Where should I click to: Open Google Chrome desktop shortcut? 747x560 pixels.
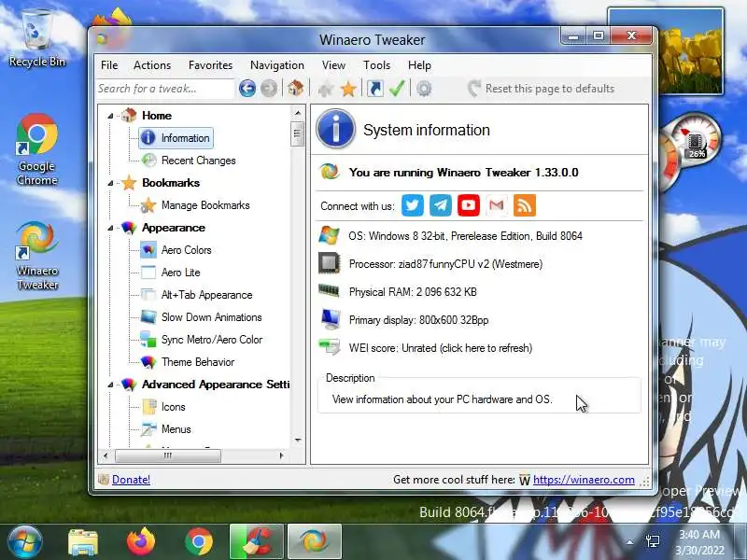point(37,150)
